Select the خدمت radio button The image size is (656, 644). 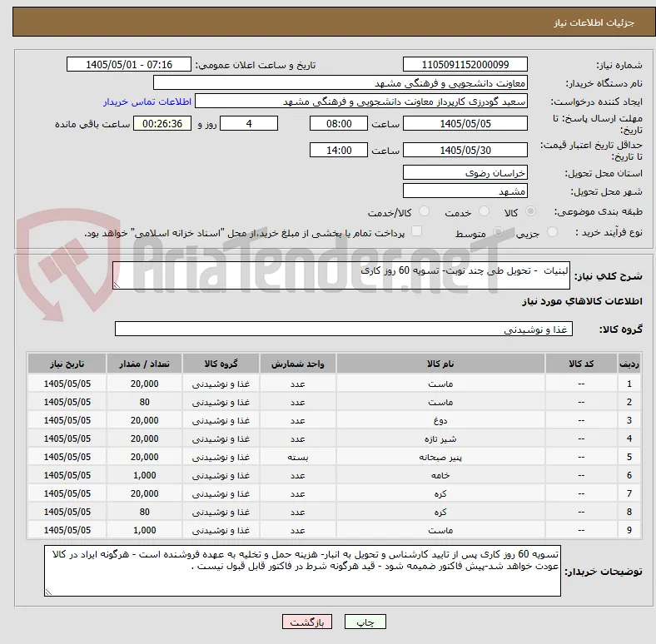[x=484, y=211]
